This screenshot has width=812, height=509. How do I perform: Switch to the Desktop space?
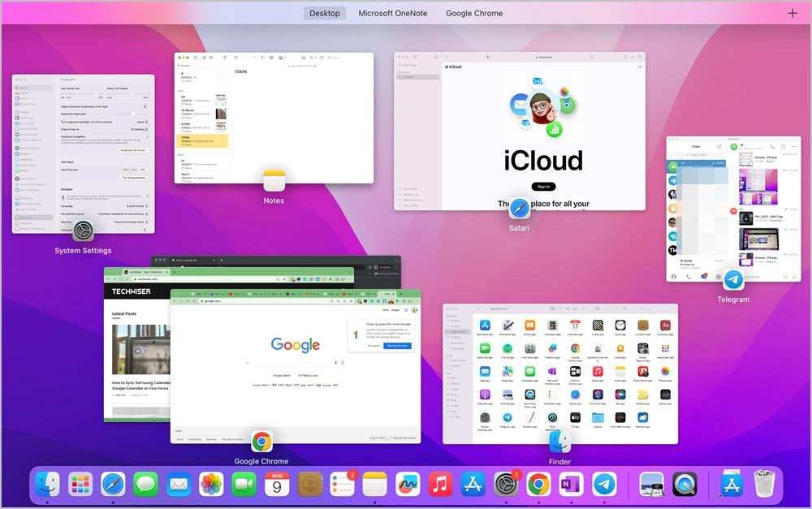pos(325,14)
